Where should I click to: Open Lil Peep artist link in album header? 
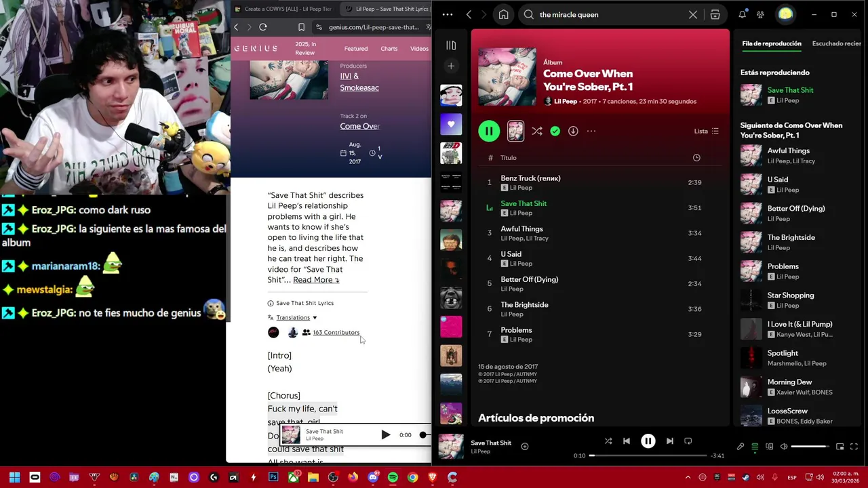click(566, 101)
